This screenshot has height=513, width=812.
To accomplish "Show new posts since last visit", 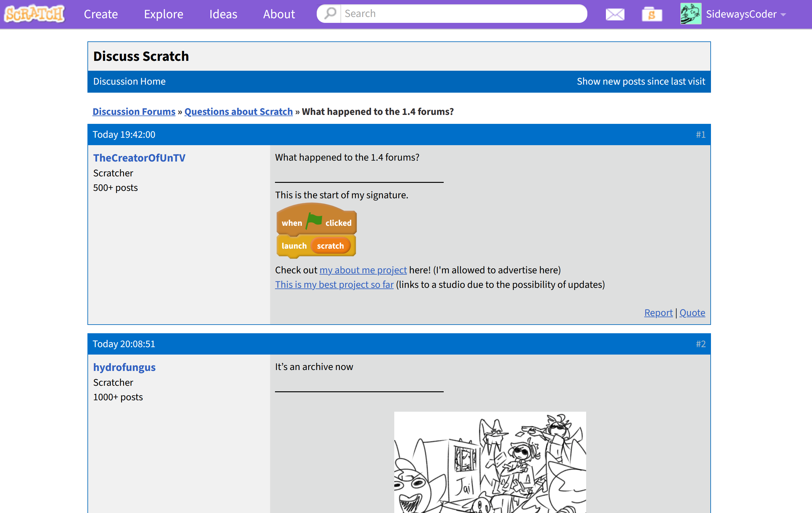I will coord(641,81).
